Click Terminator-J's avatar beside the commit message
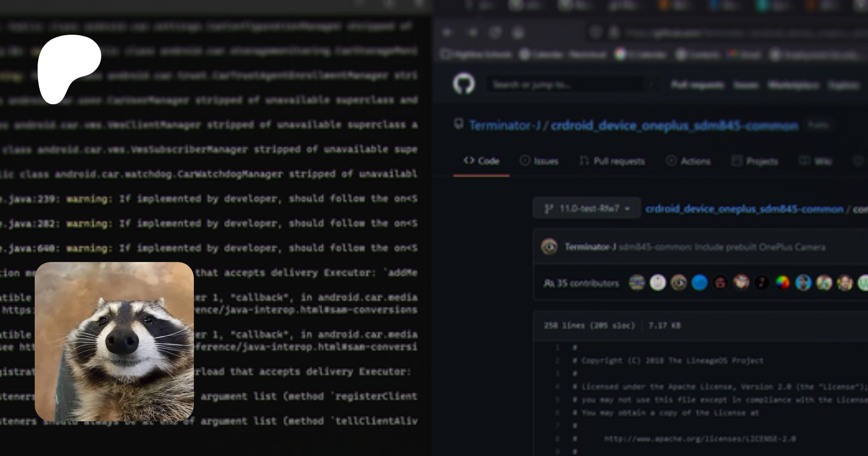Screen dimensions: 868x456 tap(549, 247)
